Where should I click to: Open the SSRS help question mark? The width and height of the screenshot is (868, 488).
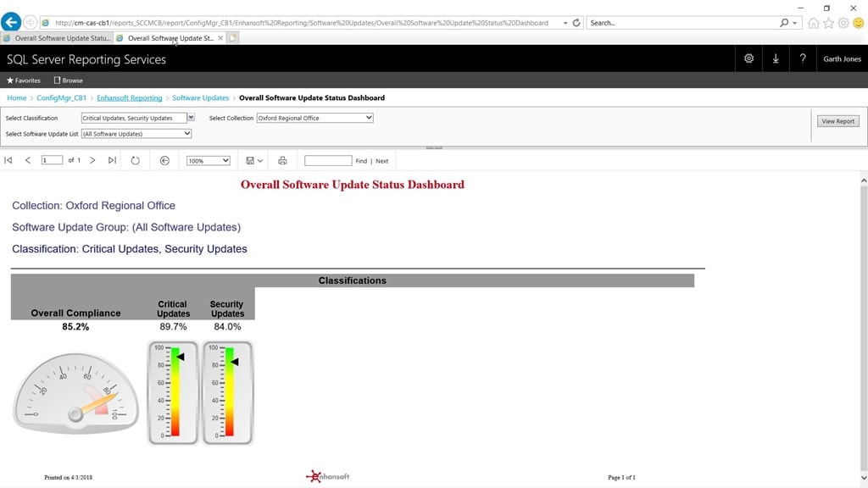click(803, 58)
